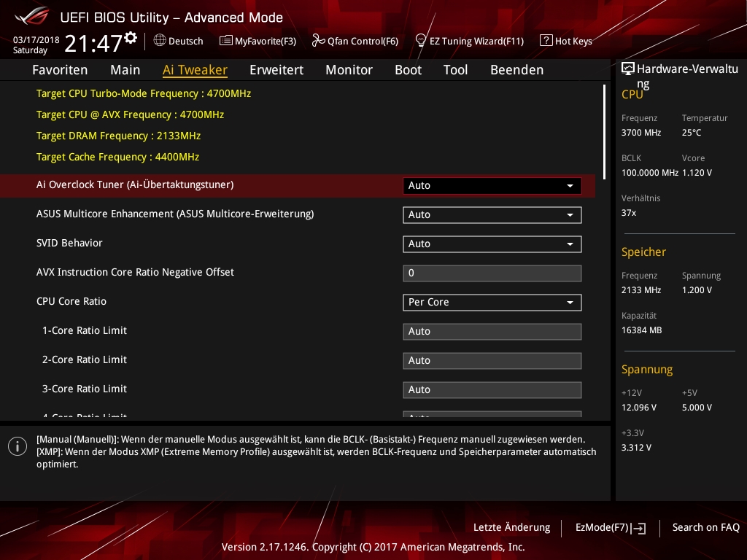
Task: Open date and time settings gear
Action: [x=131, y=37]
